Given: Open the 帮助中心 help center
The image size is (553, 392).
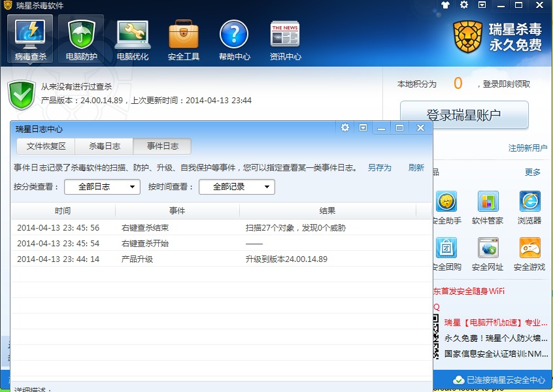Looking at the screenshot, I should click(x=234, y=40).
